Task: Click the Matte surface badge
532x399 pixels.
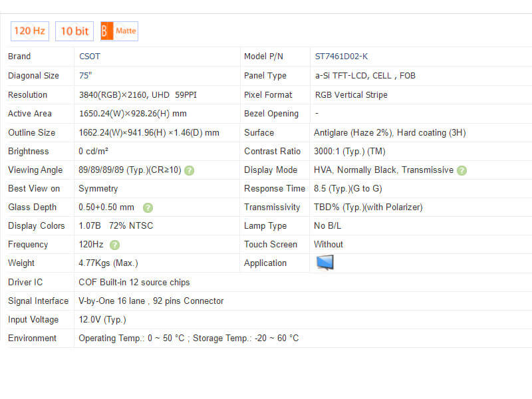Action: coord(119,31)
